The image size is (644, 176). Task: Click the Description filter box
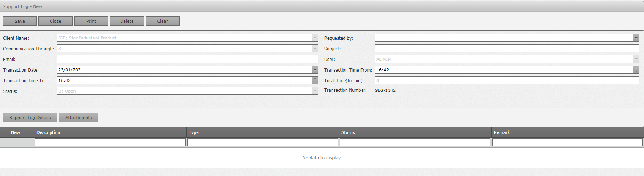click(110, 142)
